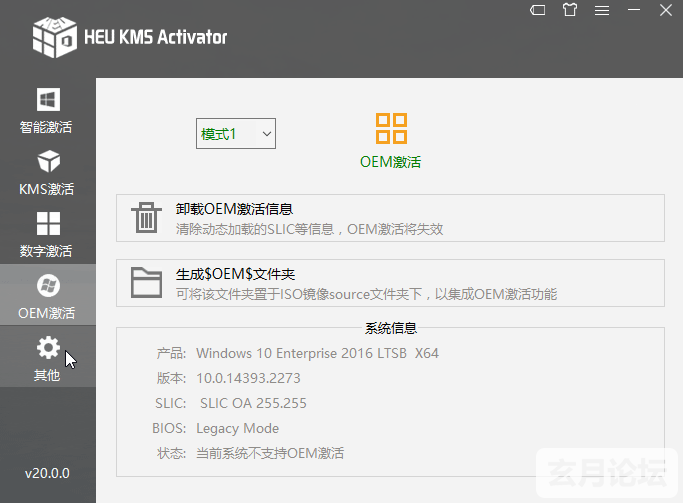Click the trash can uninstall icon

[x=146, y=217]
